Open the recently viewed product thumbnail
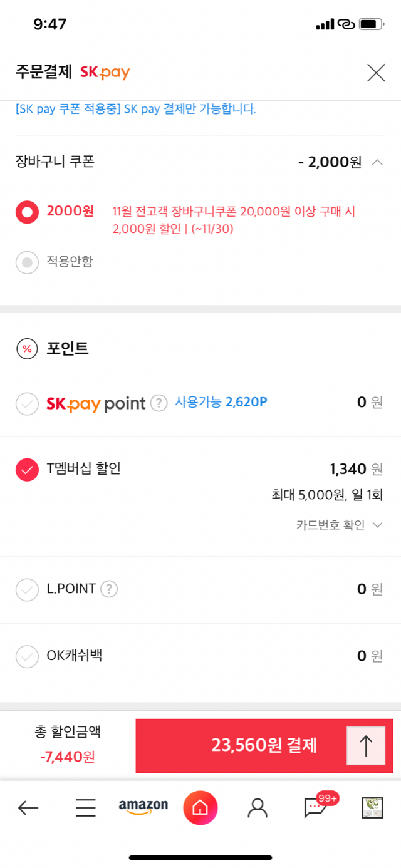This screenshot has height=868, width=401. click(372, 808)
